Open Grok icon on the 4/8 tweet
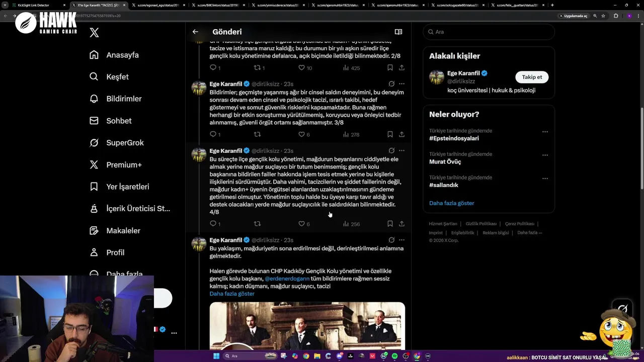This screenshot has height=362, width=644. [x=391, y=150]
